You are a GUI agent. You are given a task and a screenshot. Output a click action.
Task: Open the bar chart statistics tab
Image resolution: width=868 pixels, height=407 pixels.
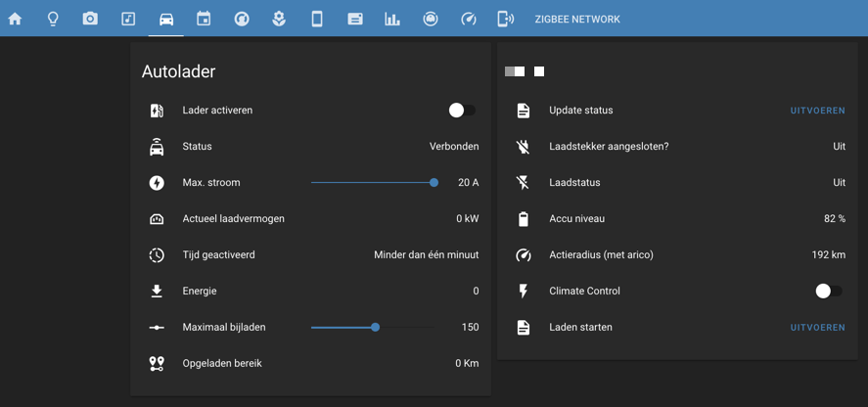click(392, 19)
